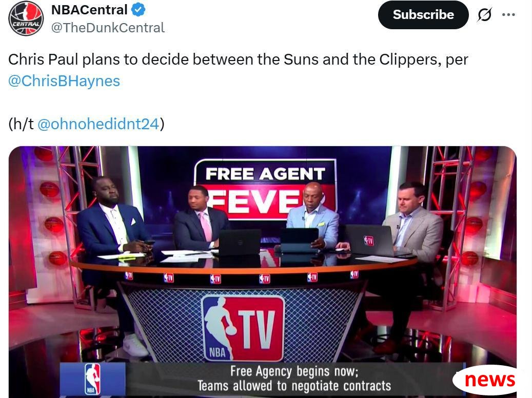This screenshot has width=532, height=398.
Task: Click the blue verified badge next to NBACentral
Action: [x=138, y=10]
